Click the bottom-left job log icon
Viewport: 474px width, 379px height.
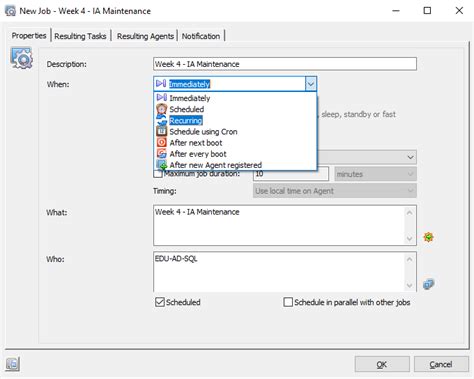click(12, 364)
